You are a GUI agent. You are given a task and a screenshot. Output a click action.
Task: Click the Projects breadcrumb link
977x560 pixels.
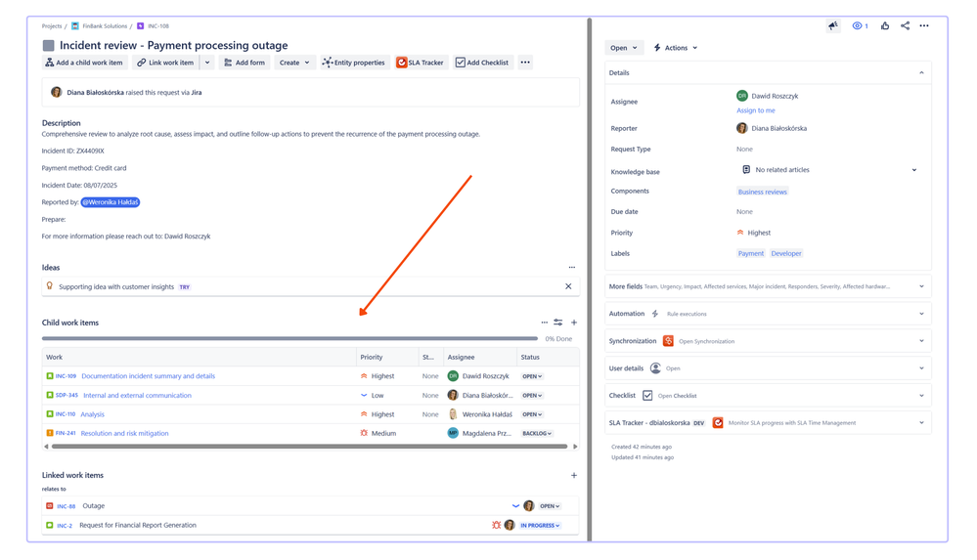[52, 26]
